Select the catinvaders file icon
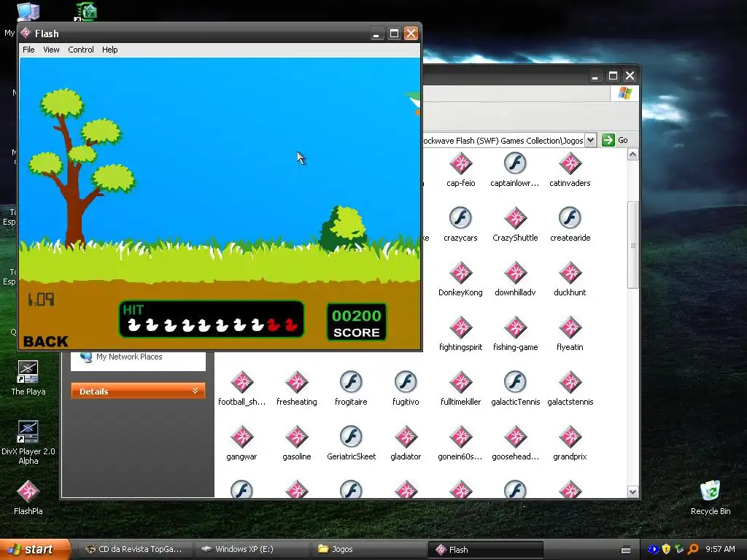Image resolution: width=747 pixels, height=560 pixels. pos(570,164)
